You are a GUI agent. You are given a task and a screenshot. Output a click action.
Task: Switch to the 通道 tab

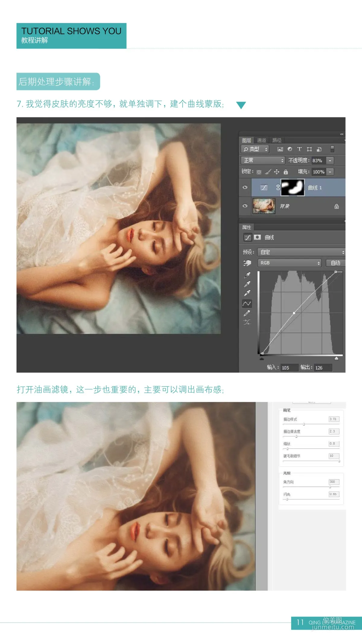(x=262, y=140)
